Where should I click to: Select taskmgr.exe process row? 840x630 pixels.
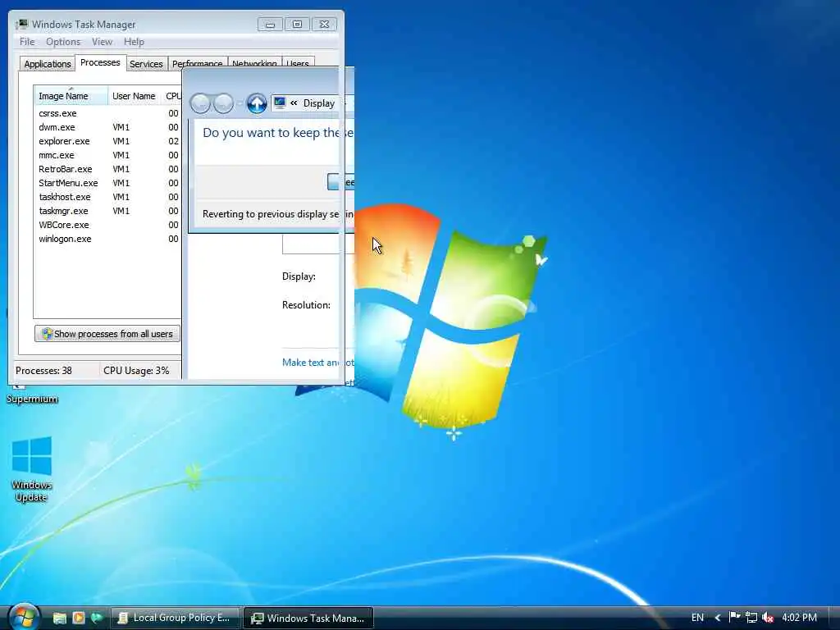[x=108, y=211]
